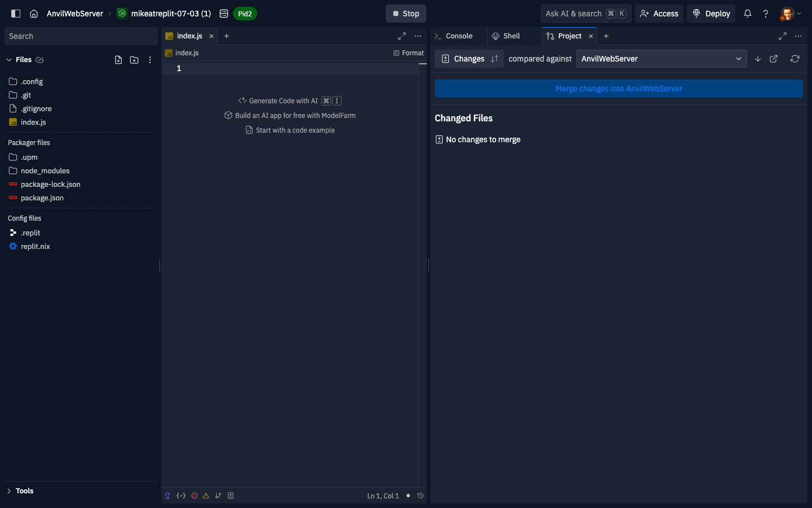
Task: Expand the .config folder
Action: 81,81
